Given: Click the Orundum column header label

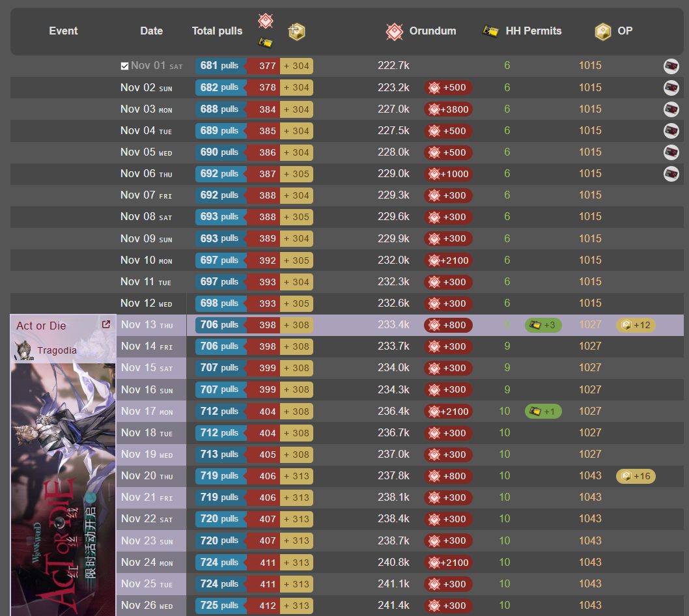Looking at the screenshot, I should point(433,31).
